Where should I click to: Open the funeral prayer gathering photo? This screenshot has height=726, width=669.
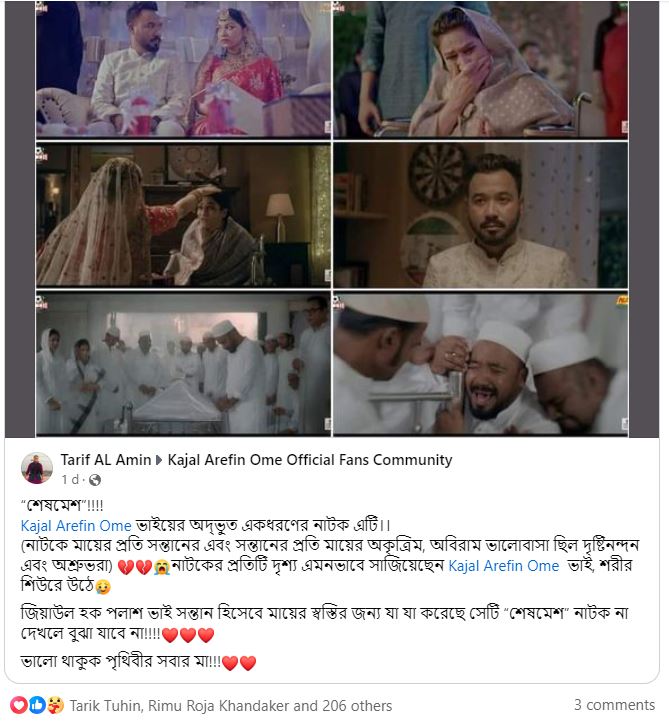click(x=183, y=364)
